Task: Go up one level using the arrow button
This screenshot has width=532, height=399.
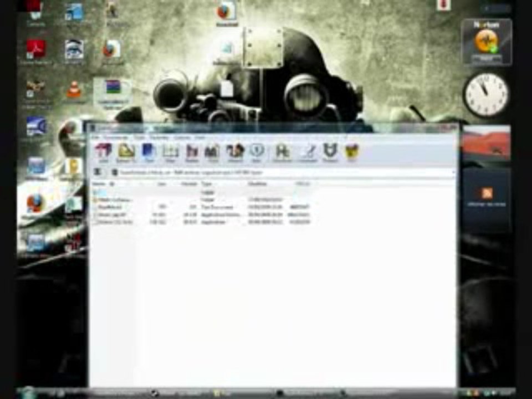Action: coord(98,172)
